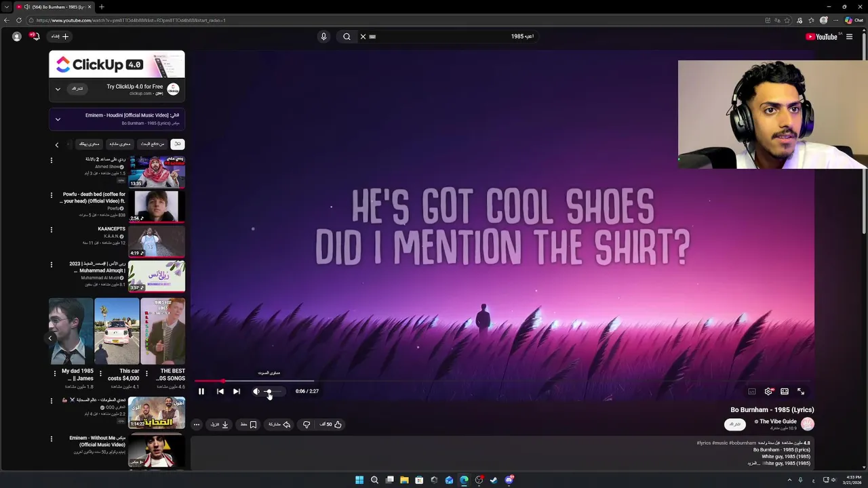Open 'This car costs $4,000' short
This screenshot has width=868, height=488.
click(x=117, y=331)
